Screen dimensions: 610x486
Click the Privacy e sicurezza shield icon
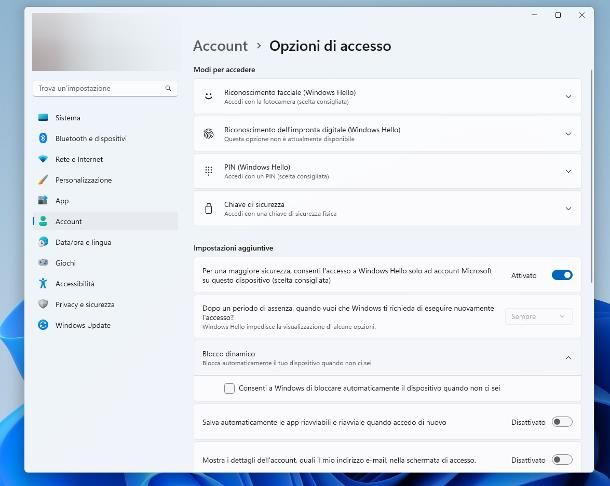coord(43,304)
